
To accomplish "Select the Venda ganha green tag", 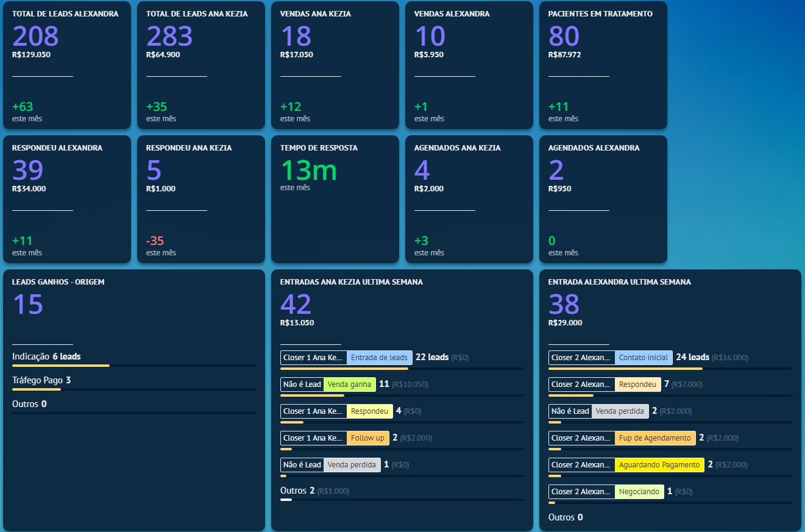I will coord(349,385).
